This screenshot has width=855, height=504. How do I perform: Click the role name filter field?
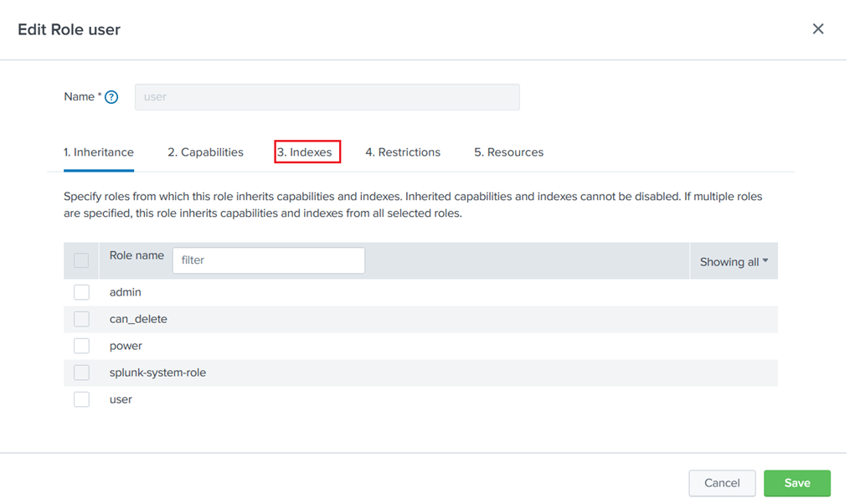click(268, 260)
